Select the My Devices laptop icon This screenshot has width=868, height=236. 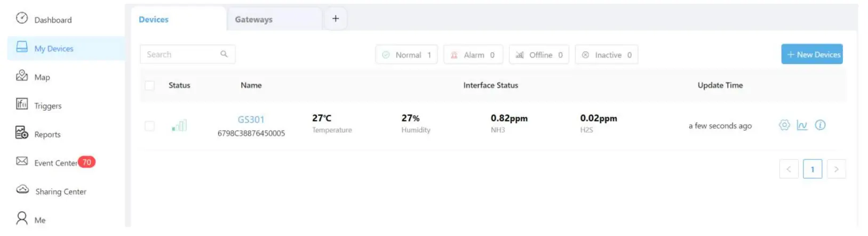pyautogui.click(x=22, y=47)
